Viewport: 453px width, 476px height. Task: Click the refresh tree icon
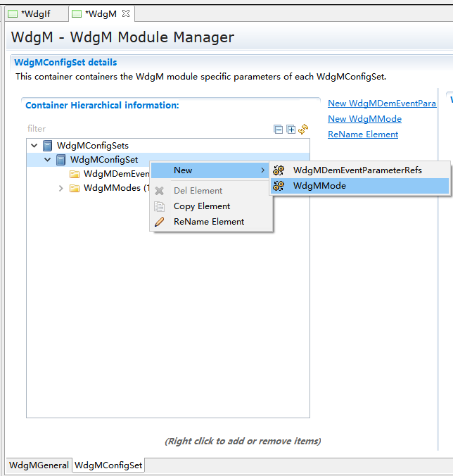[303, 129]
